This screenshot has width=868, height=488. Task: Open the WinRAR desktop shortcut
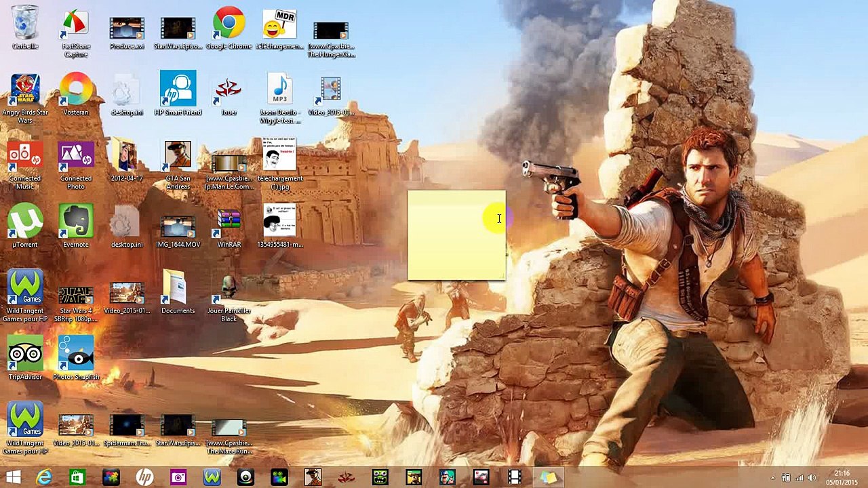pyautogui.click(x=229, y=228)
